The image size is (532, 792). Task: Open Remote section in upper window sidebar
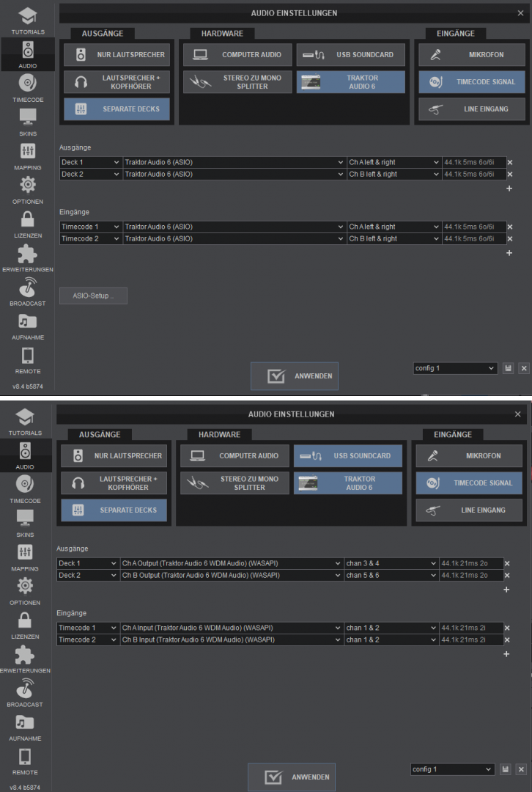[x=27, y=359]
